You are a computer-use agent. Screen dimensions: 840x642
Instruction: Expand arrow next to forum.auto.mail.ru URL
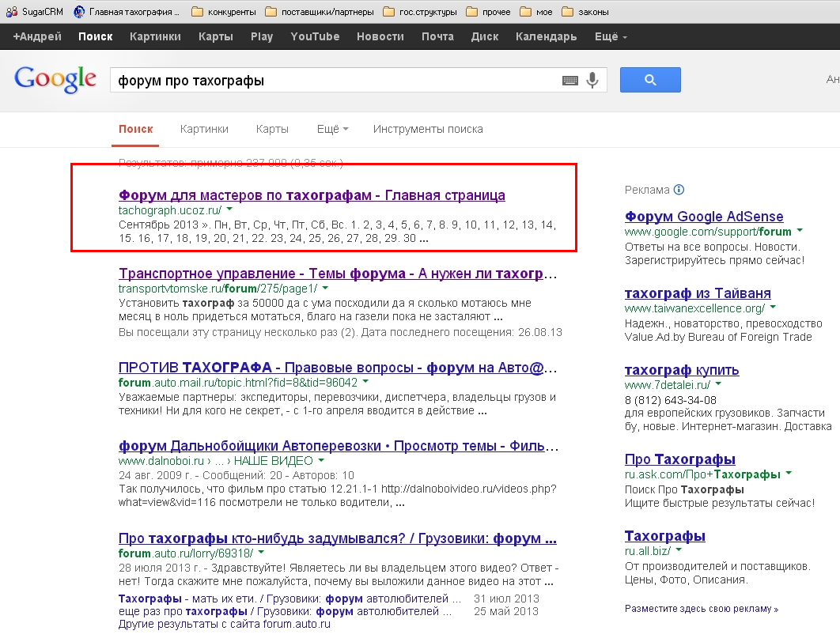(x=365, y=382)
